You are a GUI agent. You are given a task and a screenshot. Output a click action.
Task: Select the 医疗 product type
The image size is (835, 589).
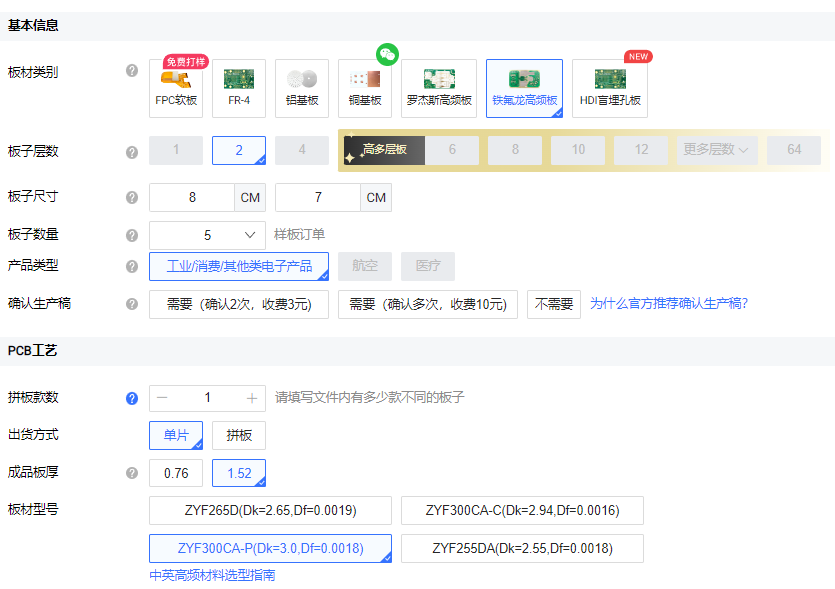pyautogui.click(x=428, y=266)
